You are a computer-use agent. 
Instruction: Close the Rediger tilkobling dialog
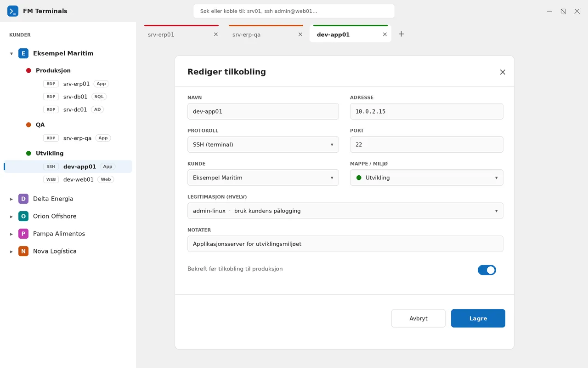(503, 72)
